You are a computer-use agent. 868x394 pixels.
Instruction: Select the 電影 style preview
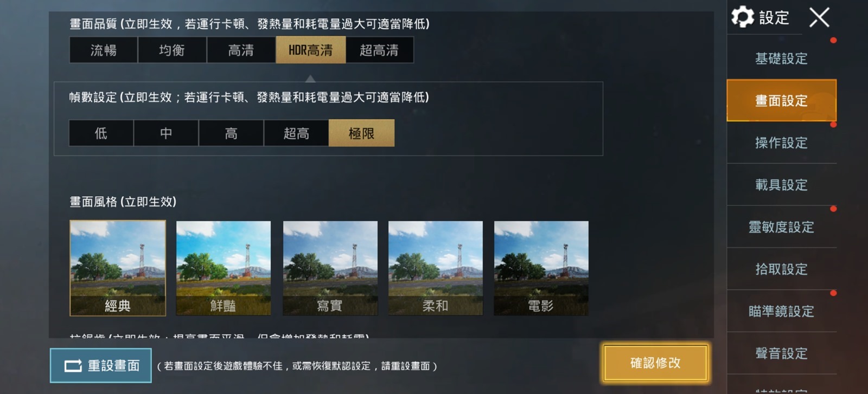point(541,268)
